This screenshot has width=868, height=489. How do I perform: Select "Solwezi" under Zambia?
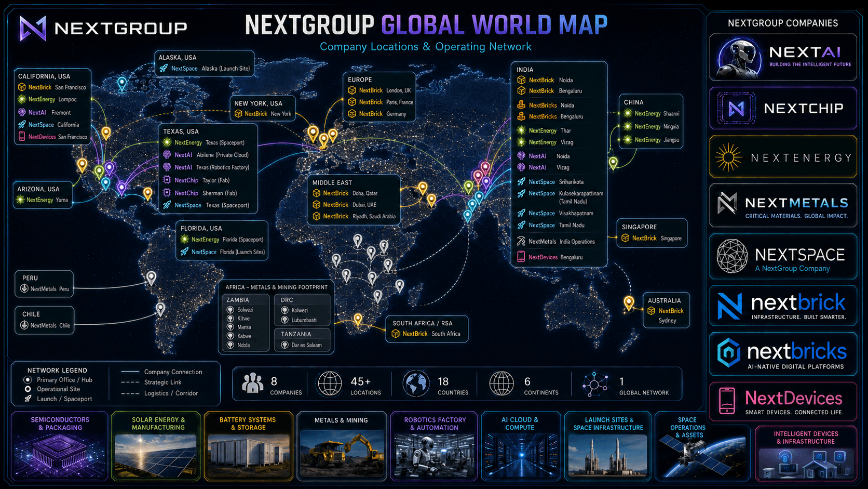pos(240,310)
